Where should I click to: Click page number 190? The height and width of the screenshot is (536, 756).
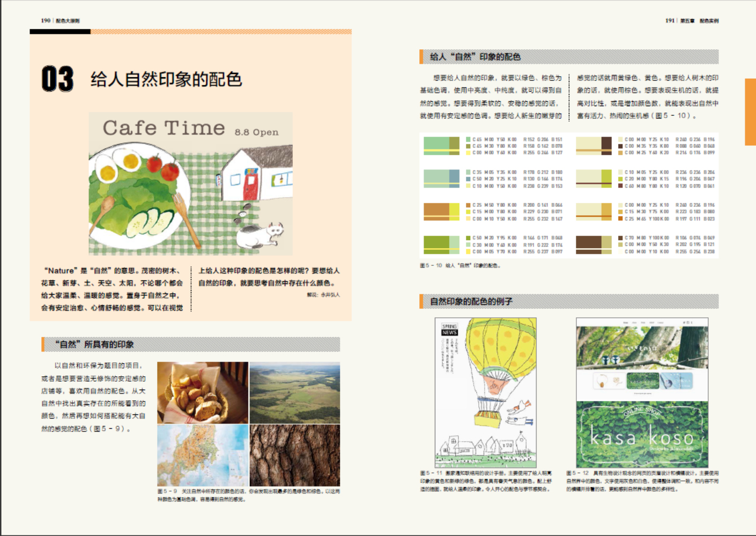click(46, 20)
